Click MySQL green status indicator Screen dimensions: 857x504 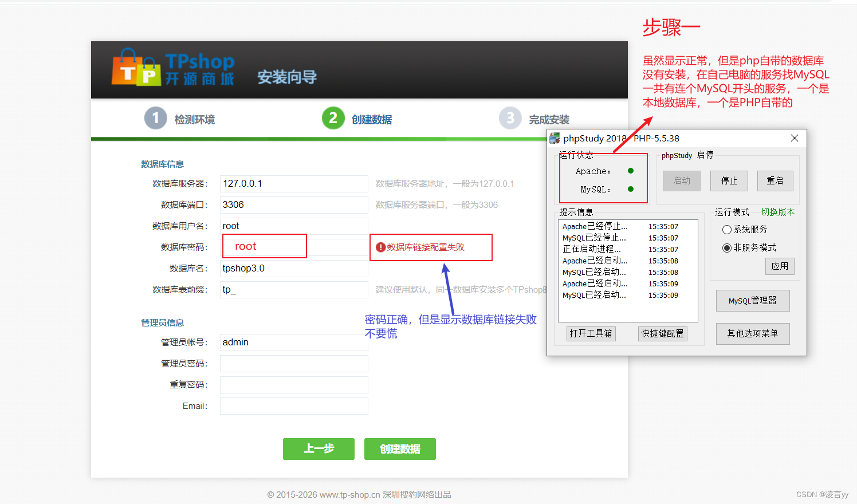[x=631, y=189]
